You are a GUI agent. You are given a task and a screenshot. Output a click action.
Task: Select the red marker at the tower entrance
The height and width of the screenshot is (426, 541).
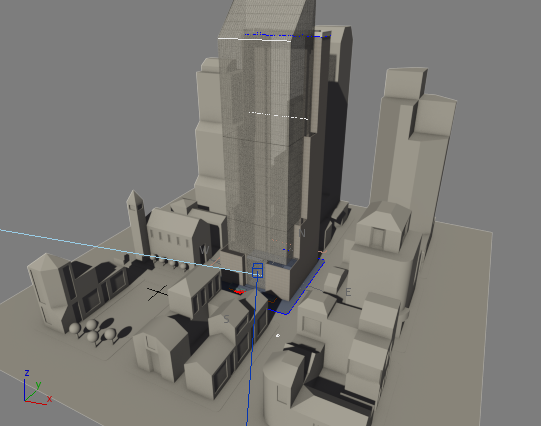tap(238, 292)
